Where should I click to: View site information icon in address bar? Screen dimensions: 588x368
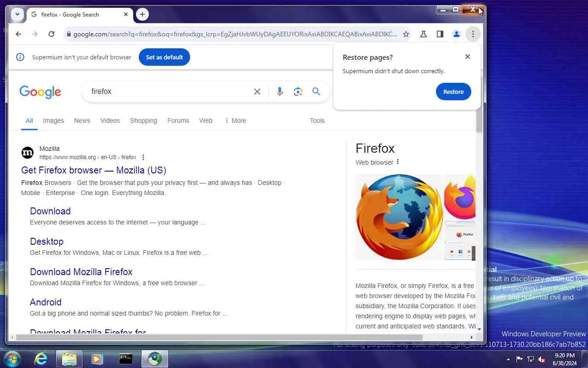point(69,34)
